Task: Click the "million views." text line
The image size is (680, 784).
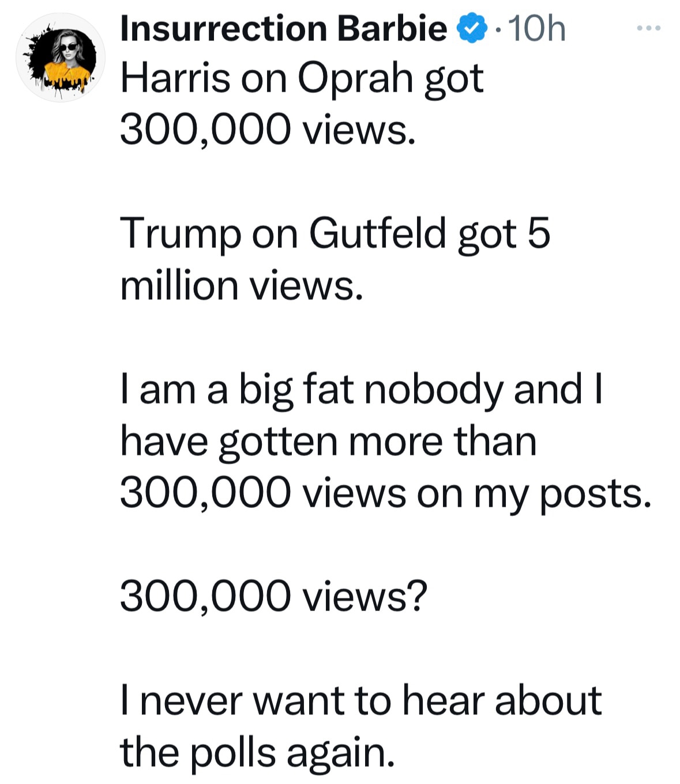Action: click(242, 285)
